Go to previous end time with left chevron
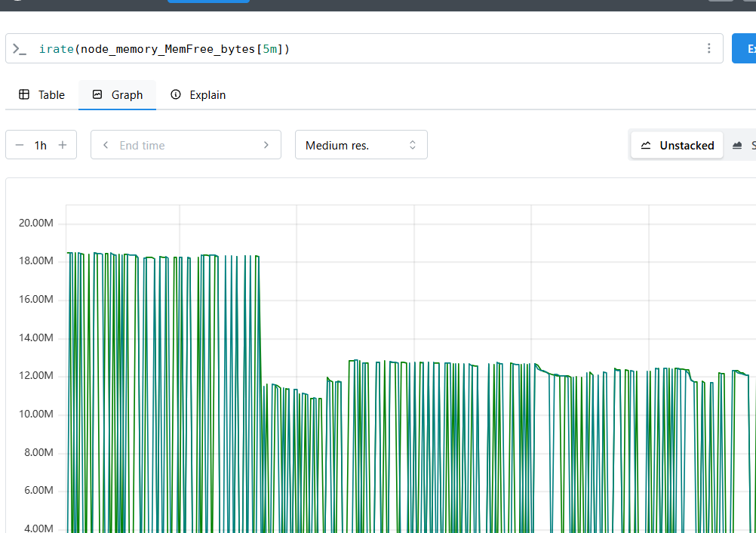756x533 pixels. [106, 145]
